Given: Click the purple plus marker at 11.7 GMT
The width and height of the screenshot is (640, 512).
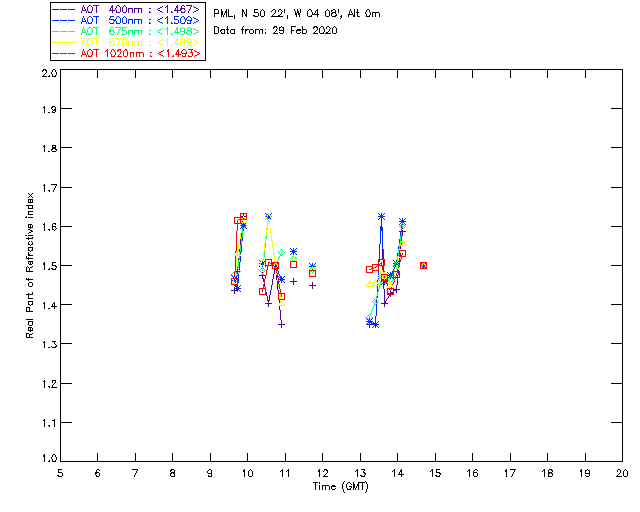Looking at the screenshot, I should 312,285.
